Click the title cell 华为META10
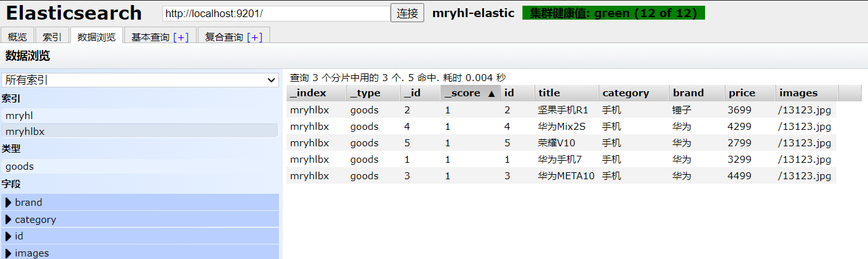This screenshot has width=868, height=259. (566, 176)
